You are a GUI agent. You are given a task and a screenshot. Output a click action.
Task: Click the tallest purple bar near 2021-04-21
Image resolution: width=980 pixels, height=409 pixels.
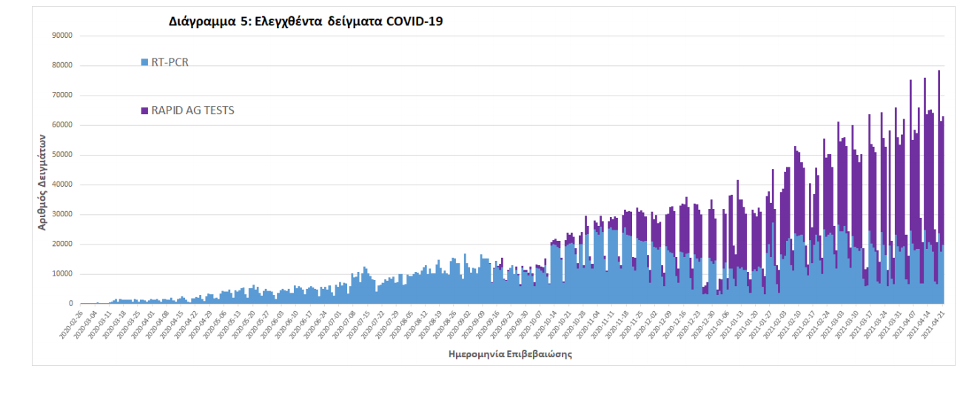pos(939,148)
